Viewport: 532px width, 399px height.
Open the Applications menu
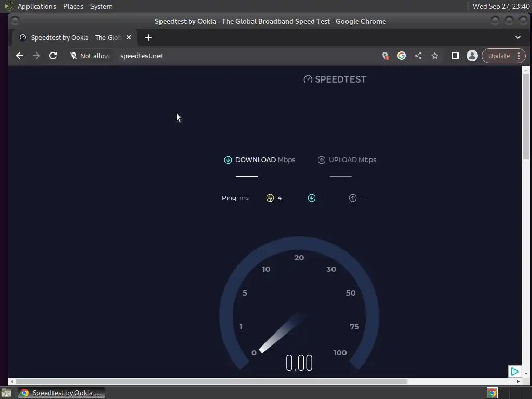point(37,6)
